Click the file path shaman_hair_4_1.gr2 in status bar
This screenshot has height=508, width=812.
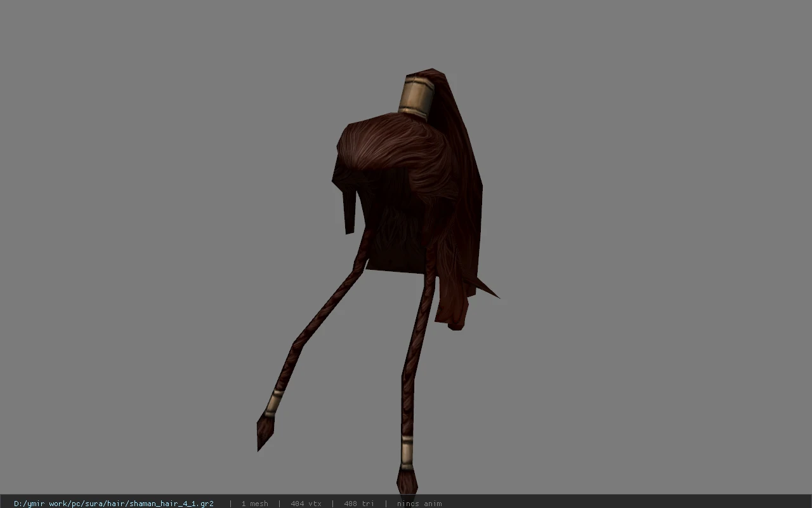pos(114,504)
